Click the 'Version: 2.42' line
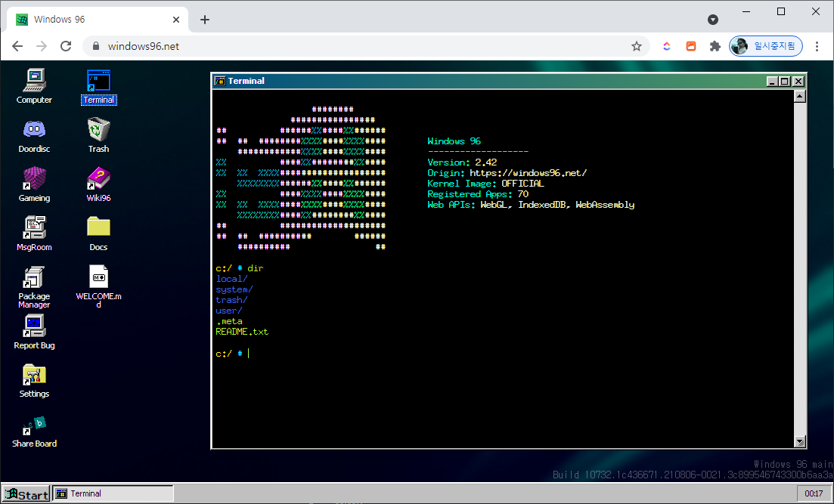Viewport: 834px width, 504px height. [x=462, y=162]
